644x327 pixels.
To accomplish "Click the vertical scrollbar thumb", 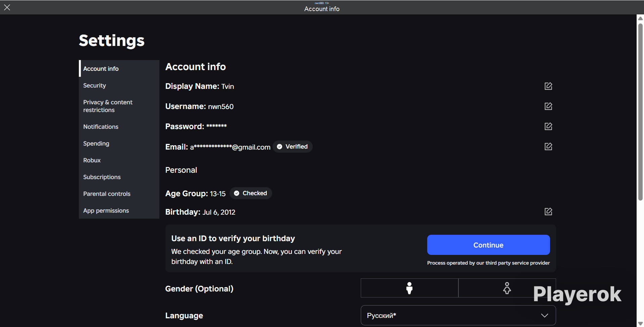I will (x=640, y=112).
